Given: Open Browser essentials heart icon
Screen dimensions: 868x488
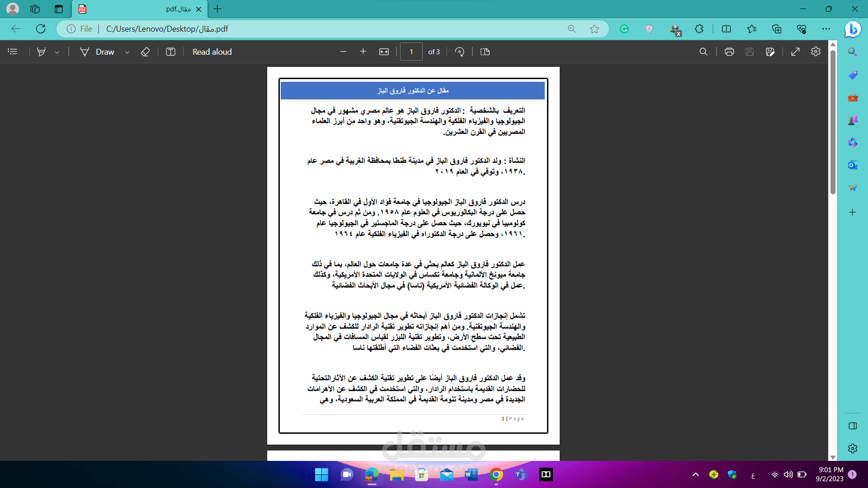Looking at the screenshot, I should (x=802, y=29).
